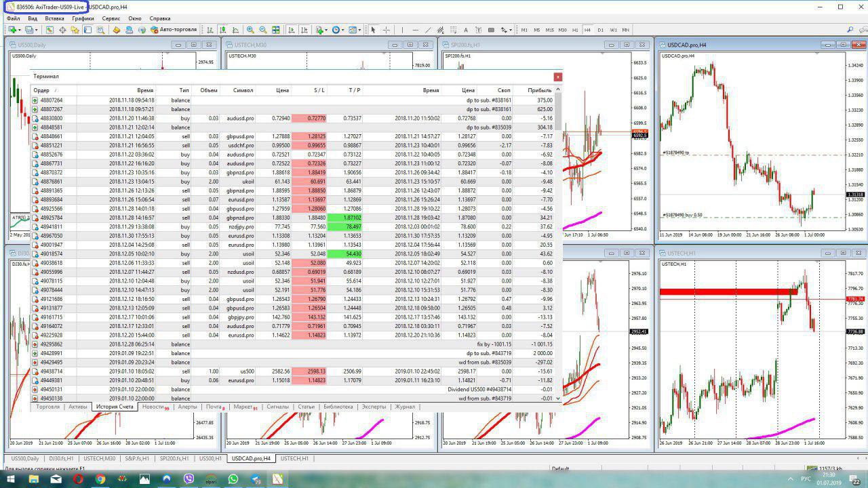This screenshot has width=868, height=488.
Task: Select the M1 timeframe
Action: pyautogui.click(x=524, y=30)
